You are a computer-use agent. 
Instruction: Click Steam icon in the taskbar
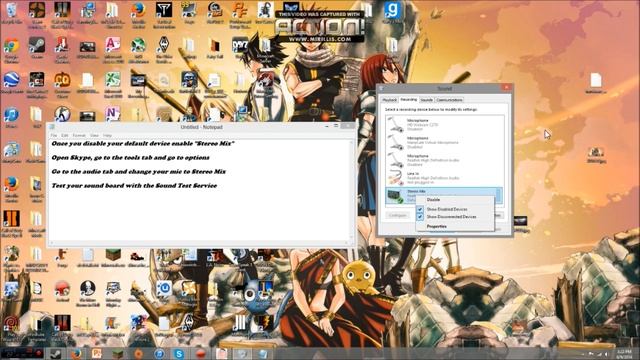click(56, 353)
